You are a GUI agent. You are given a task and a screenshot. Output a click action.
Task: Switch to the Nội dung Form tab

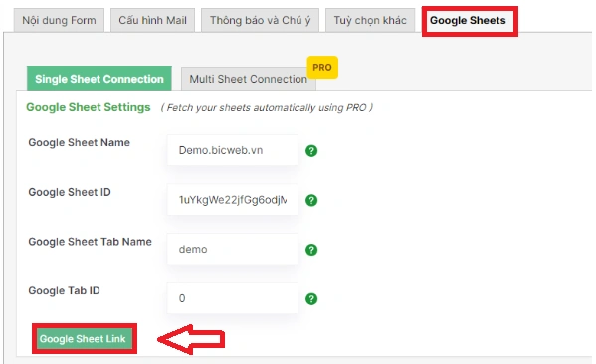[59, 20]
